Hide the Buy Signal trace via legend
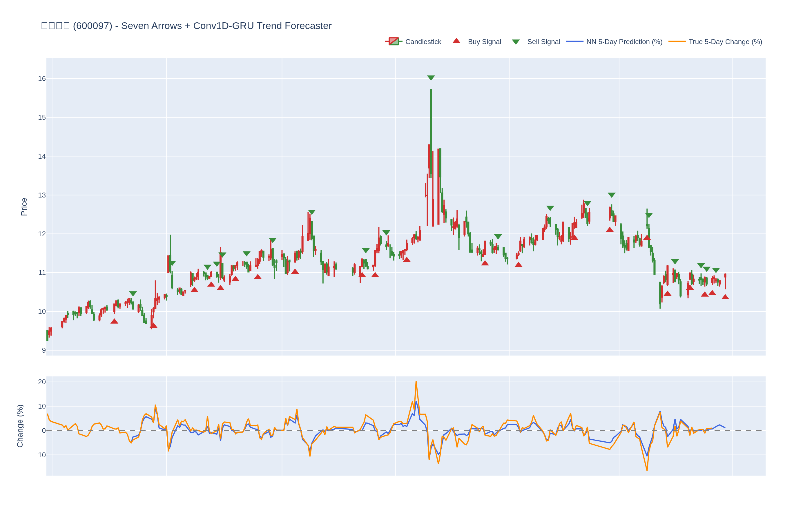 pyautogui.click(x=484, y=42)
